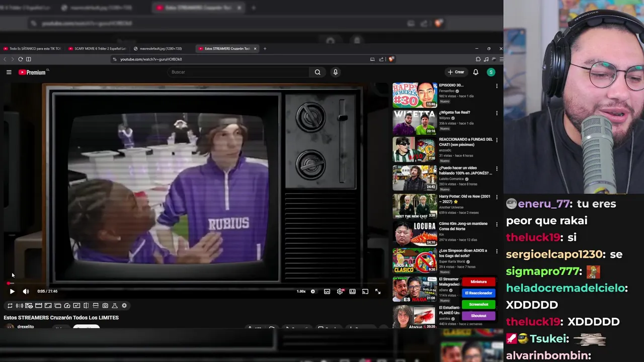
Task: Open the YouTube notifications bell
Action: click(475, 72)
